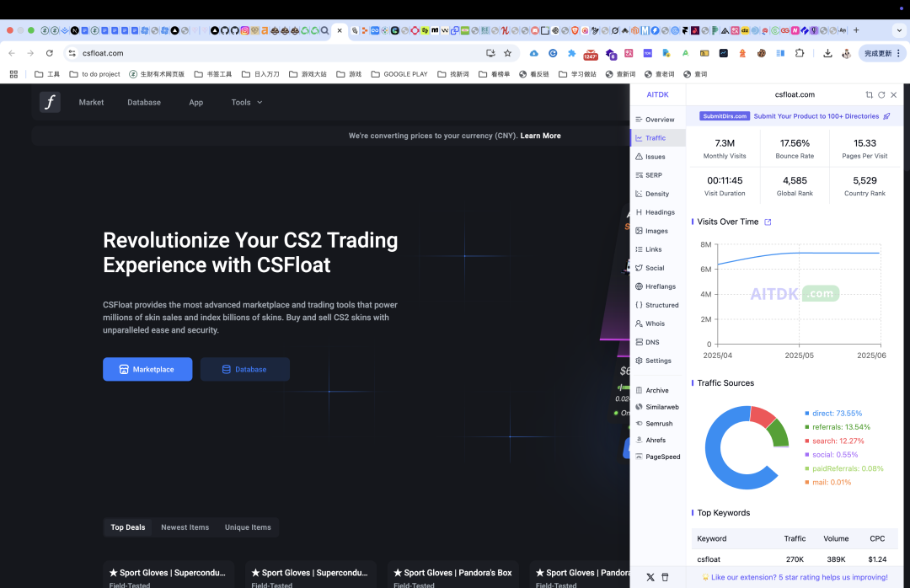Screen dimensions: 910x588
Task: Reload the page with browser refresh button
Action: point(50,53)
